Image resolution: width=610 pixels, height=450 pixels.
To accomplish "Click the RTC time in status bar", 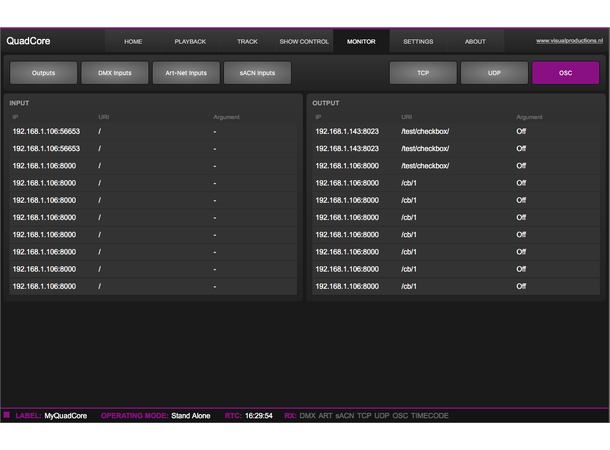I will pyautogui.click(x=260, y=415).
